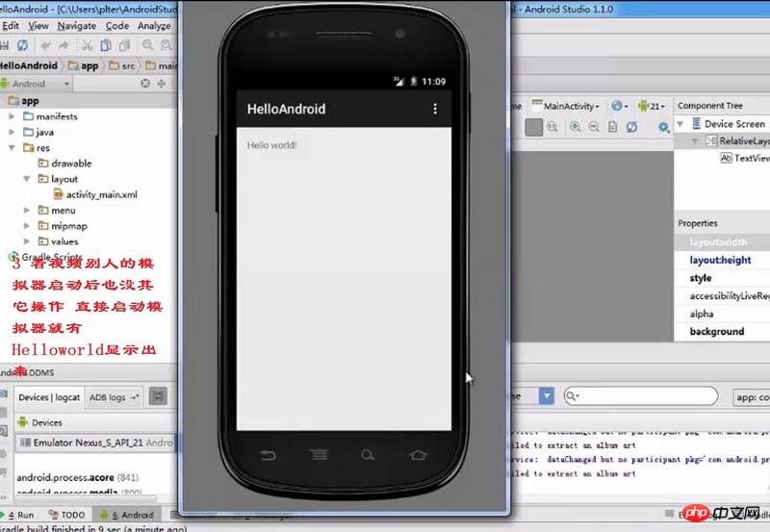Open the TODO tool window
The height and width of the screenshot is (532, 770).
point(66,515)
